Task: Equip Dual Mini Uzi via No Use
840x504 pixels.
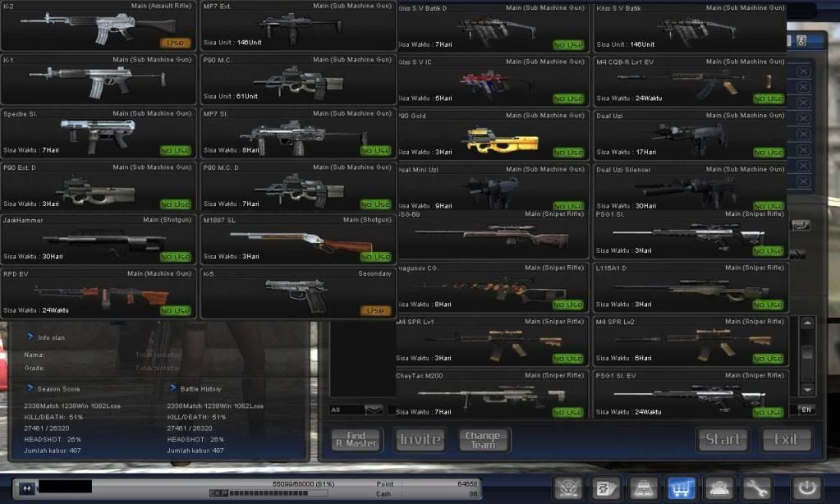Action: click(568, 206)
